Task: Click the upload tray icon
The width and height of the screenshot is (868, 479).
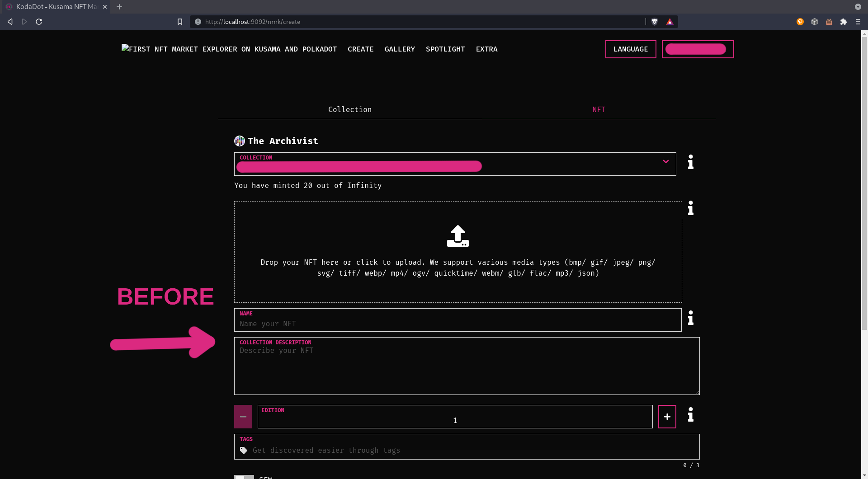Action: [x=458, y=236]
